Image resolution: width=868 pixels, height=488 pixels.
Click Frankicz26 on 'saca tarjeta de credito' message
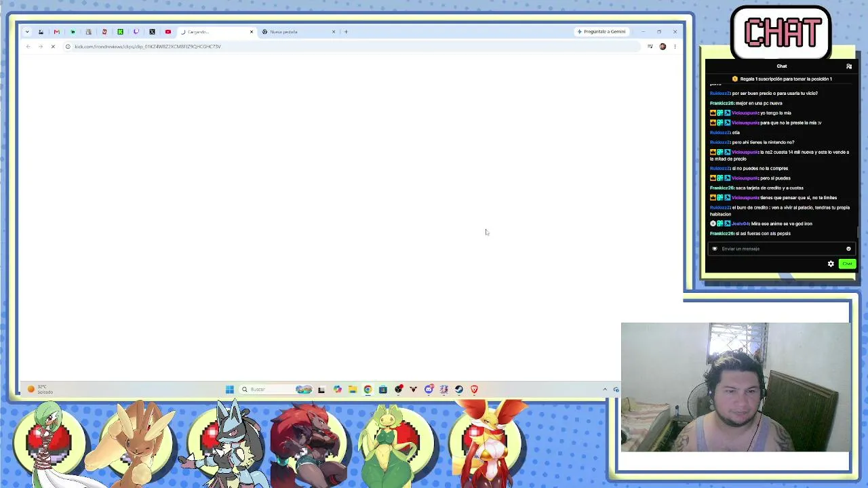[722, 188]
